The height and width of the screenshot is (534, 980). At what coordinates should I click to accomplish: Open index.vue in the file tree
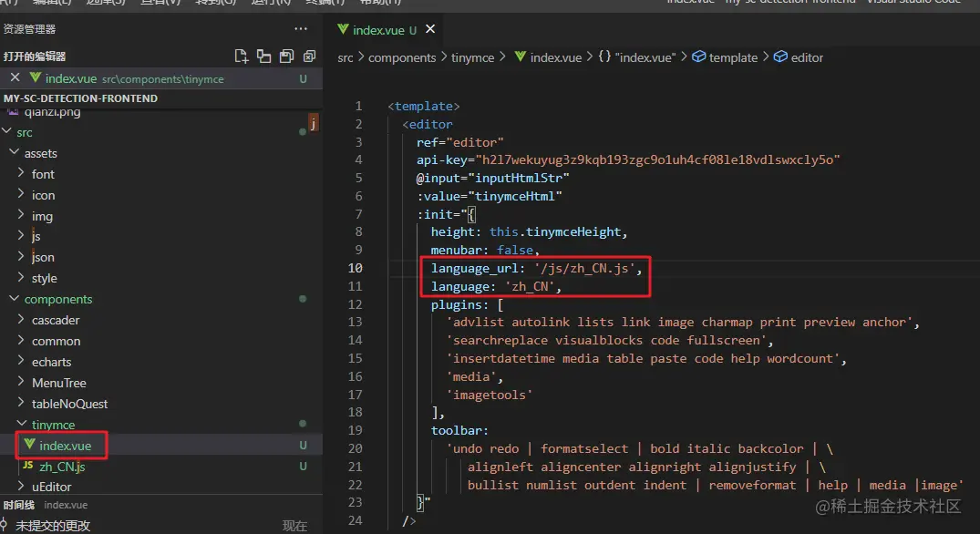pyautogui.click(x=65, y=446)
